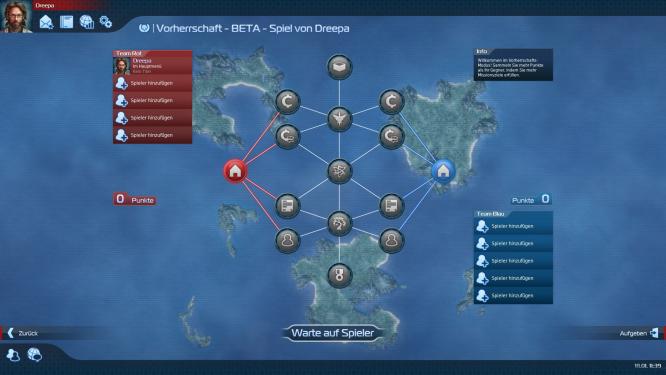Select the upper-left crescent mission node
The image size is (666, 375).
point(288,102)
